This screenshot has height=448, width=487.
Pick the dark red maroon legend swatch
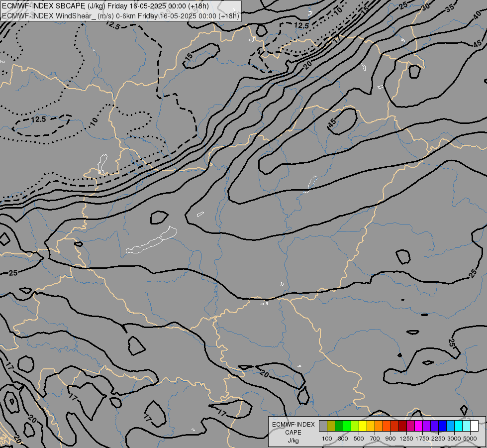pos(402,426)
